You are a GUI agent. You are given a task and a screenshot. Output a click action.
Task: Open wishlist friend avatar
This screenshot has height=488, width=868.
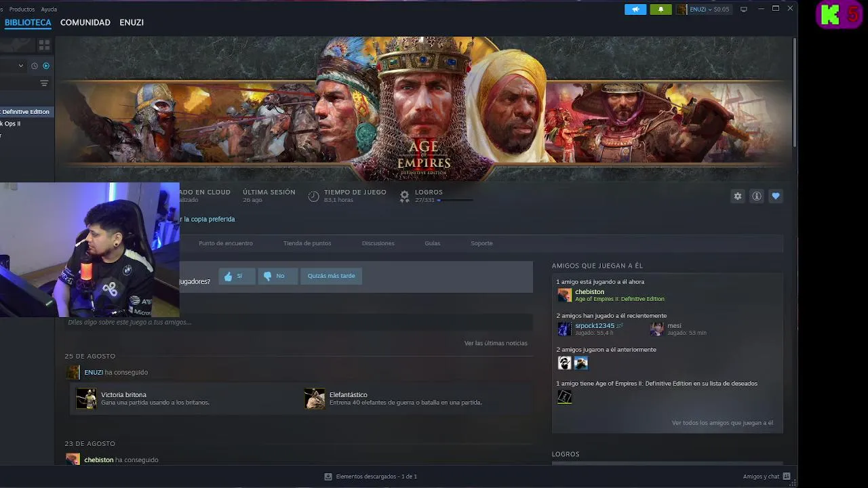tap(565, 397)
